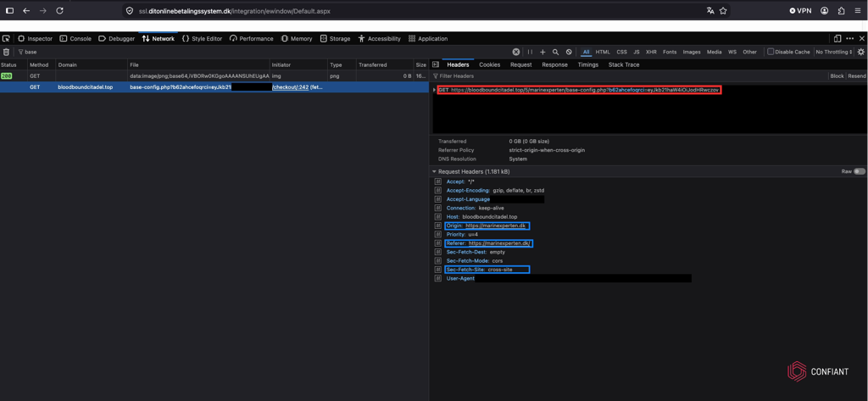Open Memory tab
The image size is (868, 401).
(297, 39)
